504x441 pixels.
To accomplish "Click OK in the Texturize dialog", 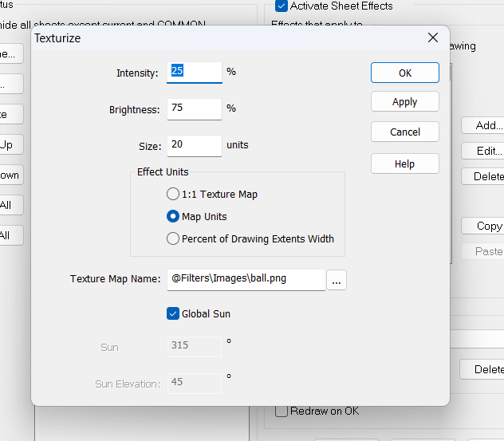I will click(404, 73).
